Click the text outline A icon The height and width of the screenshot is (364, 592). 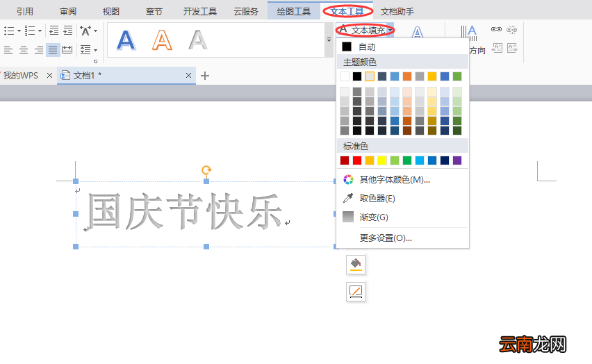click(x=417, y=32)
